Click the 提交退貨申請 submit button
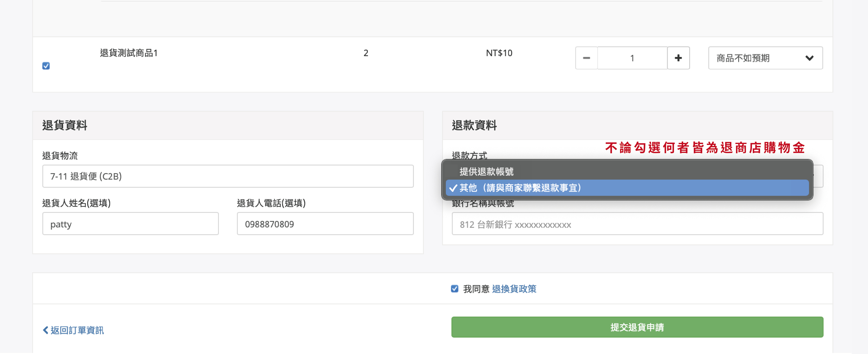Screen dimensions: 868x354 (637, 327)
